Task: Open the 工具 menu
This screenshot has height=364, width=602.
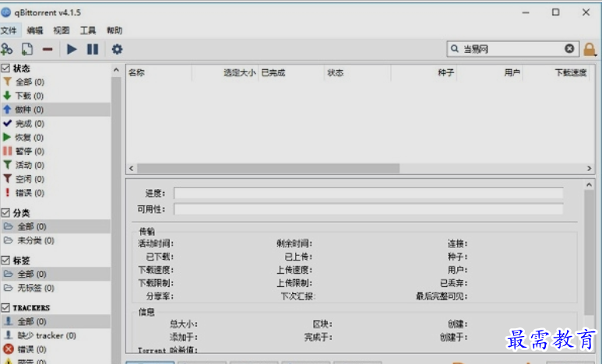Action: click(x=88, y=30)
